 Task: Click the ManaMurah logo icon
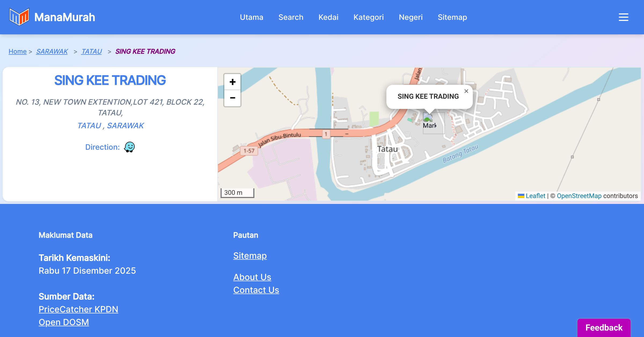(x=19, y=17)
